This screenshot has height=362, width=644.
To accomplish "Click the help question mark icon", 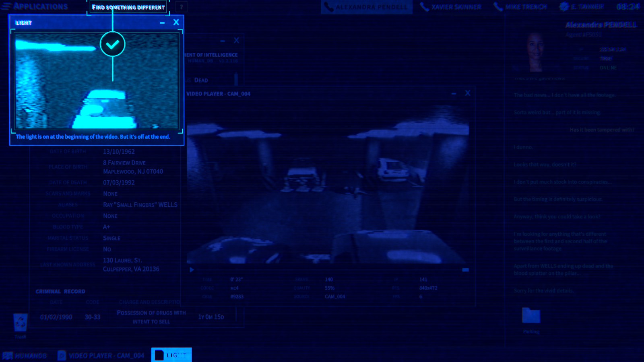I will pyautogui.click(x=182, y=6).
